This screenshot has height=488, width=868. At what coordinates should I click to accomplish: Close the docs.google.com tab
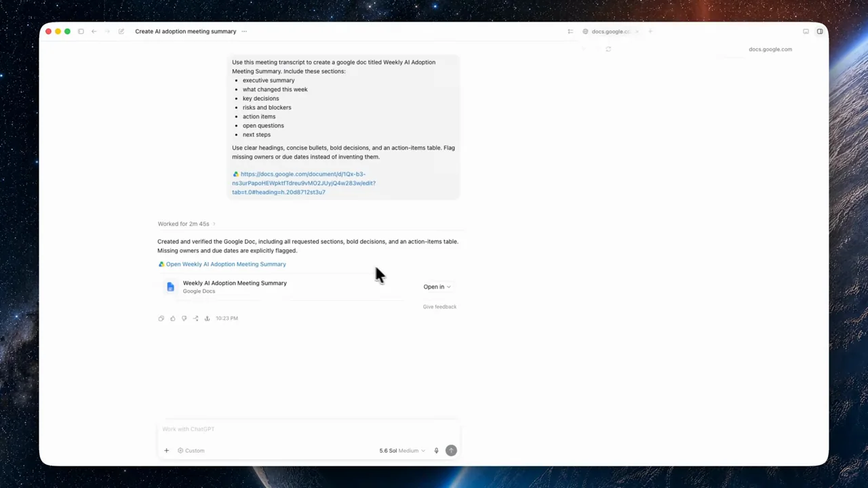pyautogui.click(x=637, y=31)
